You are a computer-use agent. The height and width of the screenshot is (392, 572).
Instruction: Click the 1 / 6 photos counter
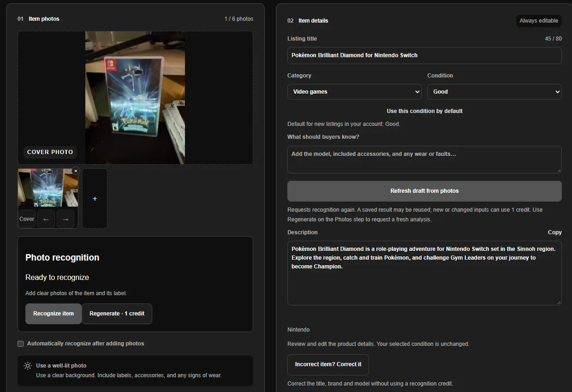(239, 19)
